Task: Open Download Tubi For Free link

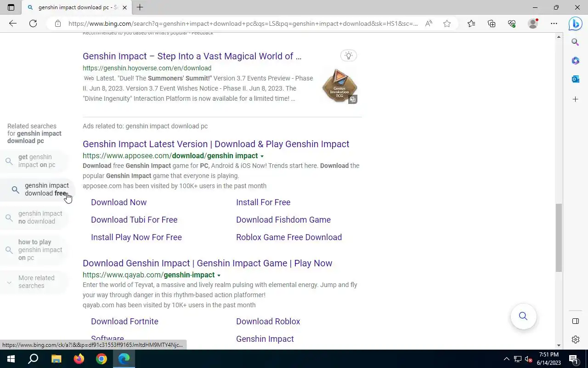Action: pos(134,220)
